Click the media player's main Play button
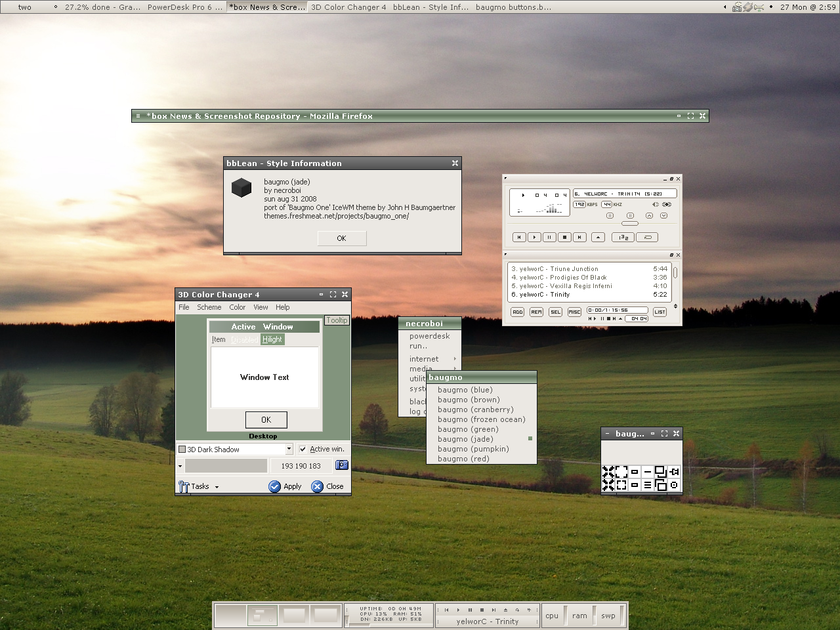Screen dimensions: 840x630 click(x=534, y=238)
